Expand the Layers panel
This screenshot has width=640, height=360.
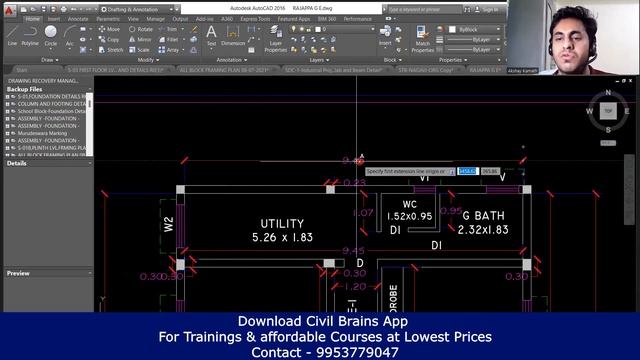pos(319,60)
